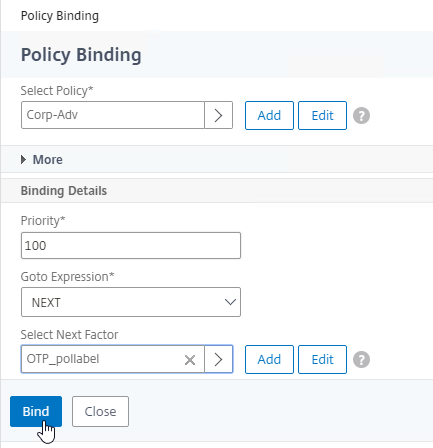The height and width of the screenshot is (448, 433).
Task: Clear the OTP_pollabel next factor value
Action: tap(190, 360)
